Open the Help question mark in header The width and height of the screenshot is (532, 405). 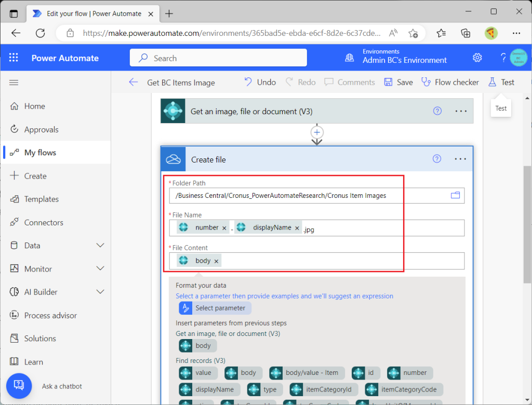503,58
